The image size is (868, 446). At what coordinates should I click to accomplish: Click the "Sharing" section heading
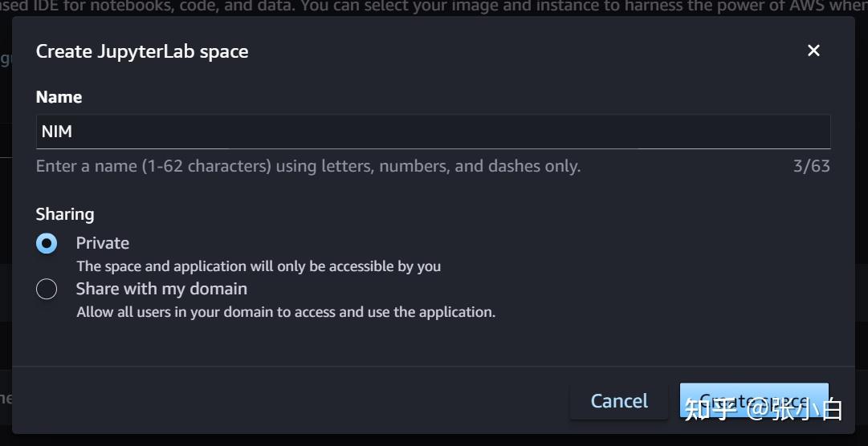click(65, 214)
